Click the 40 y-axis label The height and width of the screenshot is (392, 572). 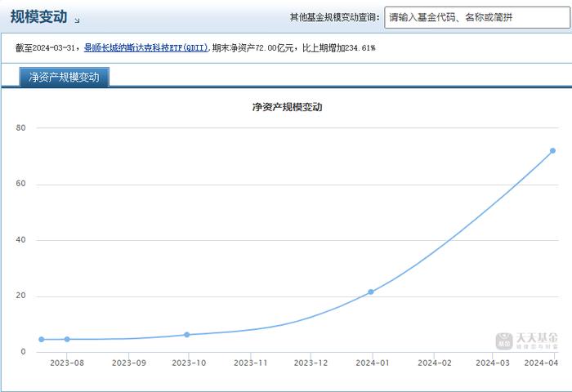20,239
